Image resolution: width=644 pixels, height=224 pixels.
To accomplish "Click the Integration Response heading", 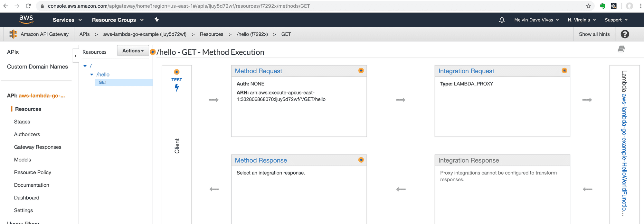I will (469, 160).
